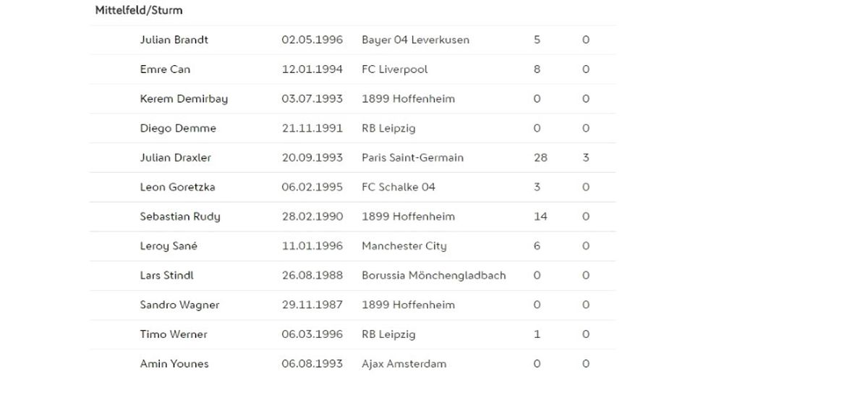Select Manchester City club text
Screen dimensions: 868x403
point(404,246)
